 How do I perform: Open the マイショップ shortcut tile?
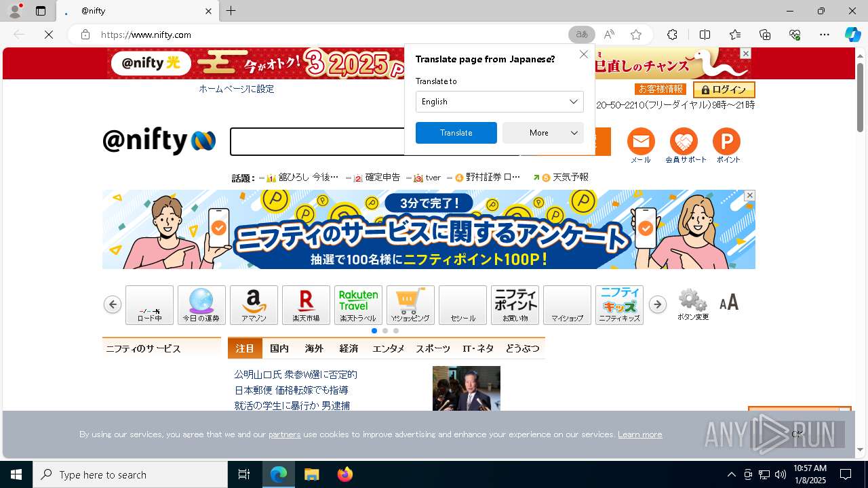(x=567, y=305)
